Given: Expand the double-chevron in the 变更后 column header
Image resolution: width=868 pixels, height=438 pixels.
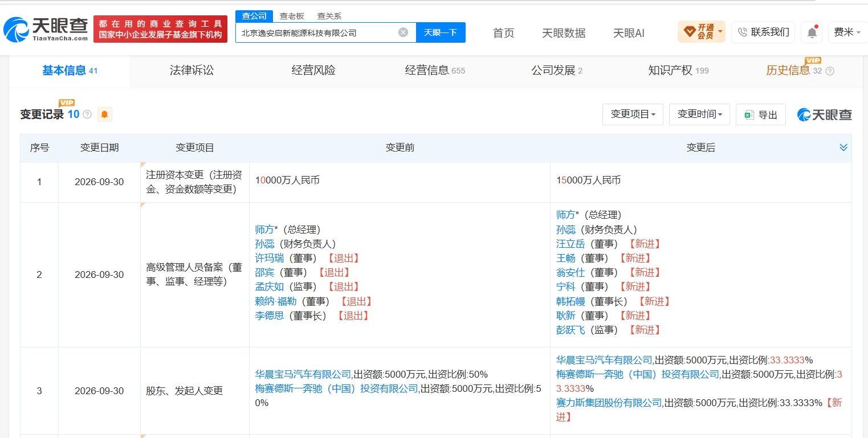Looking at the screenshot, I should coord(843,148).
